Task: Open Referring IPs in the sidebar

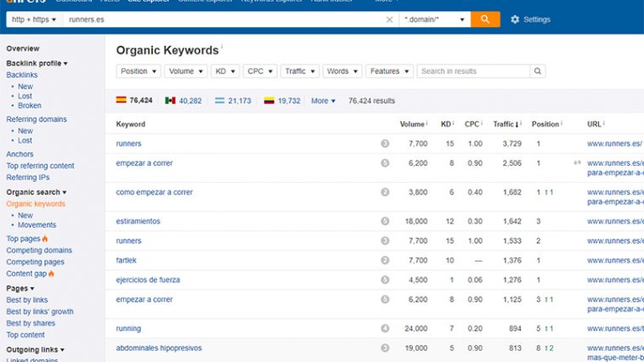Action: (x=27, y=177)
